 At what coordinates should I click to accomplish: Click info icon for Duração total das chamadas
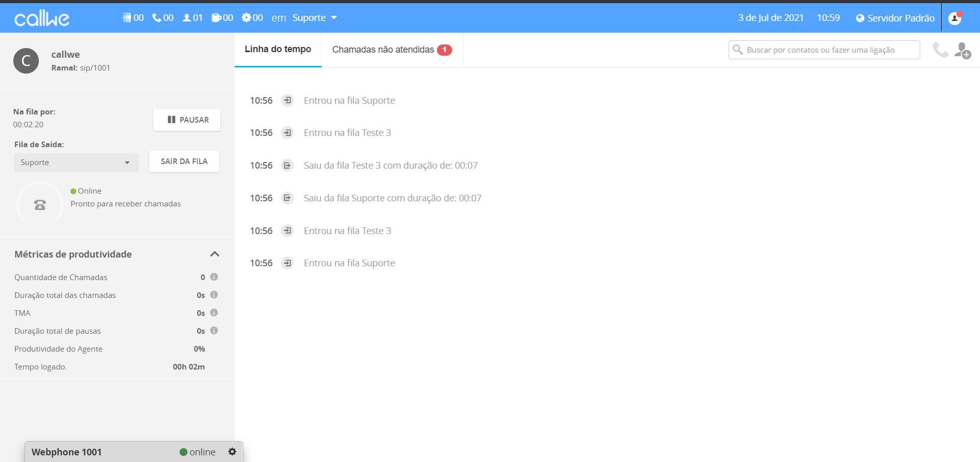coord(214,295)
